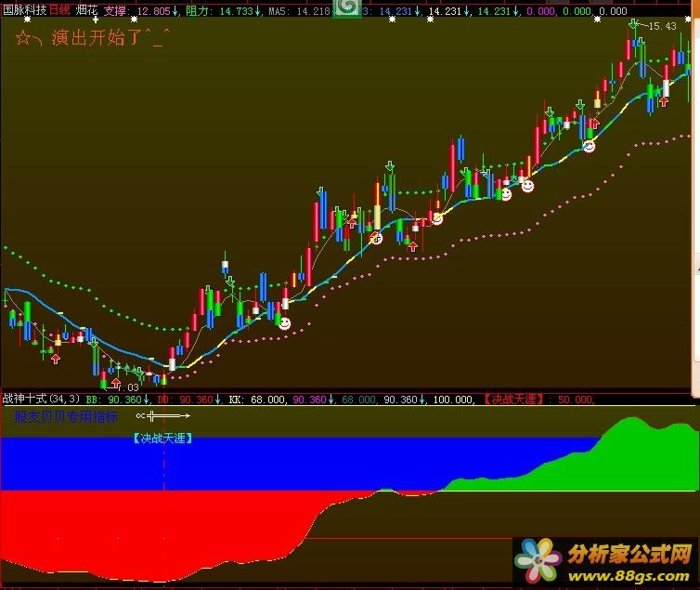Screen dimensions: 700x590
Task: Click the leftmost smiley face marker on the chart
Action: pyautogui.click(x=284, y=323)
